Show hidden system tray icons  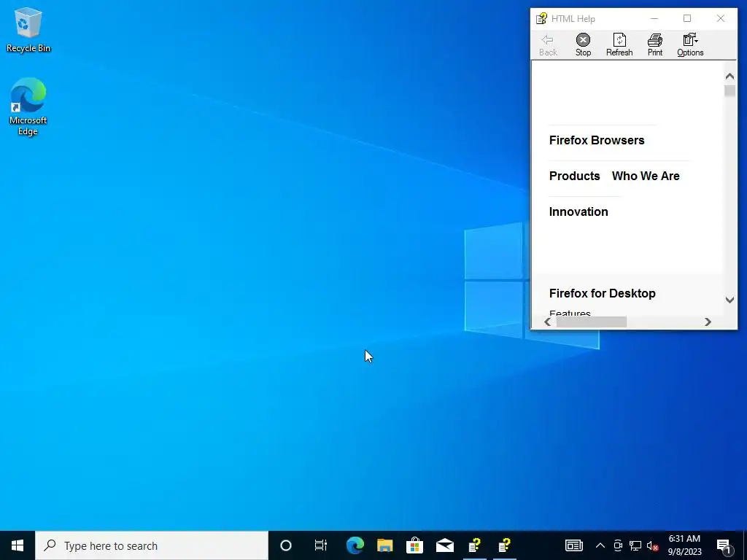(600, 545)
